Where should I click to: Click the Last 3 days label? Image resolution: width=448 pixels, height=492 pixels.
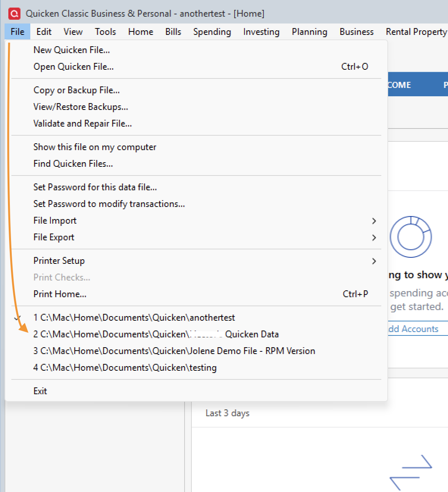[x=227, y=413]
